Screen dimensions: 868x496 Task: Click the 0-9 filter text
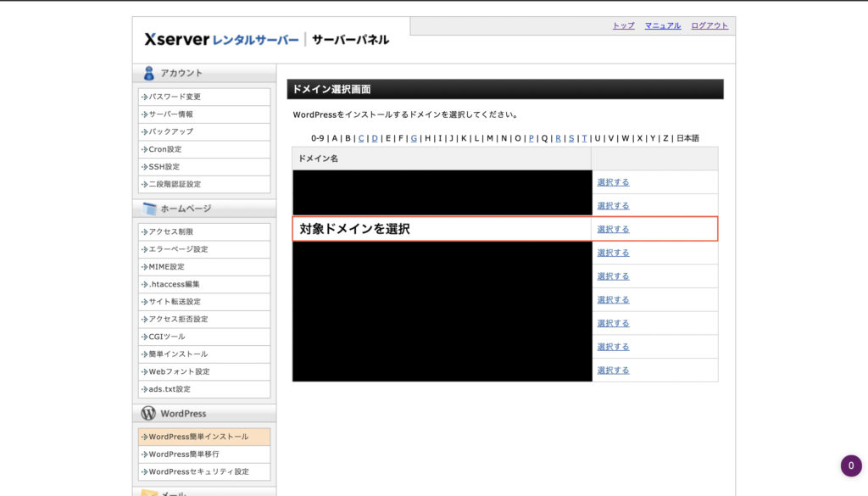tap(317, 138)
